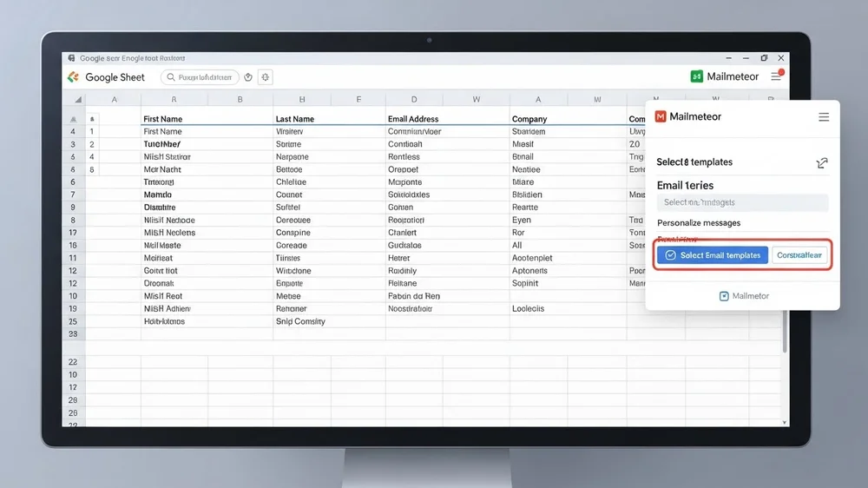Click the magnifier icon in the search field

tap(170, 77)
